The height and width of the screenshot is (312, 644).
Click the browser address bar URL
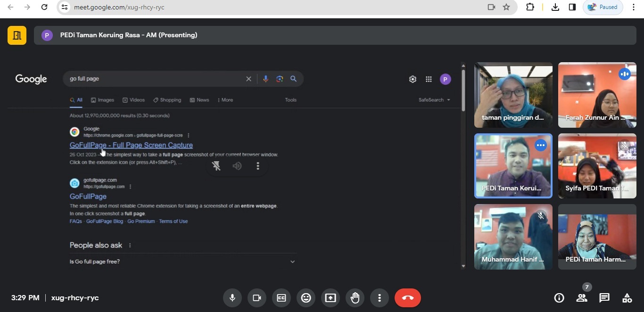point(119,7)
